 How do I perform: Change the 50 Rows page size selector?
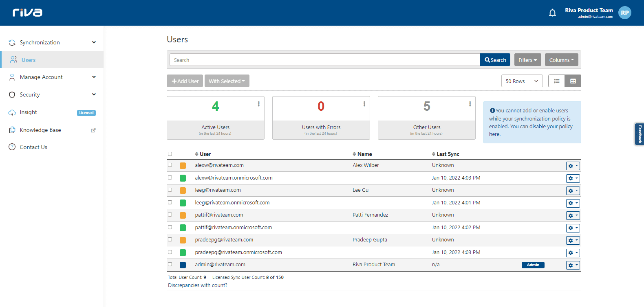pos(522,81)
